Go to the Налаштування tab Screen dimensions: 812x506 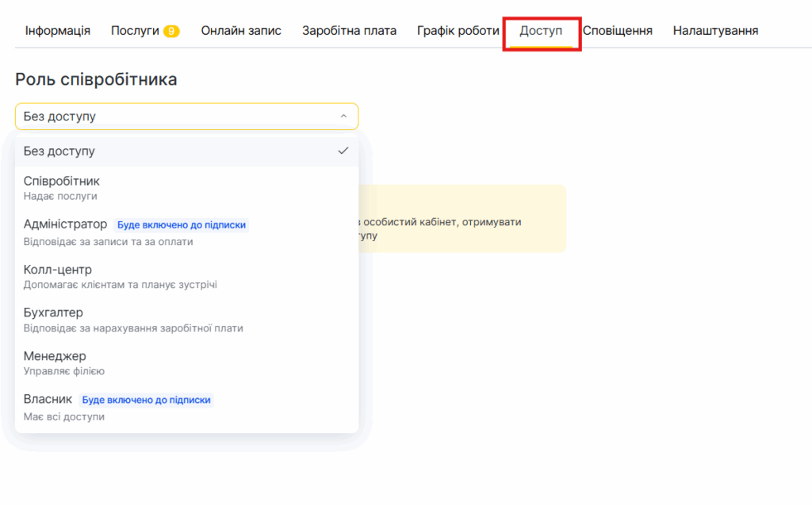tap(715, 31)
